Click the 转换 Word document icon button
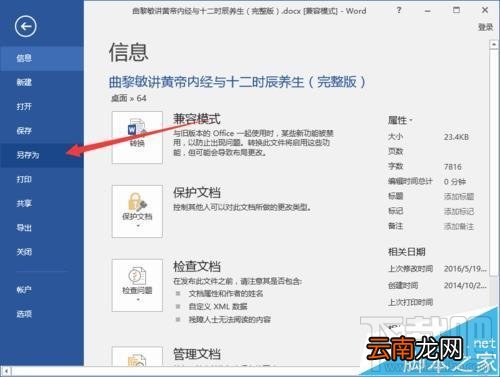The height and width of the screenshot is (377, 500). tap(137, 137)
